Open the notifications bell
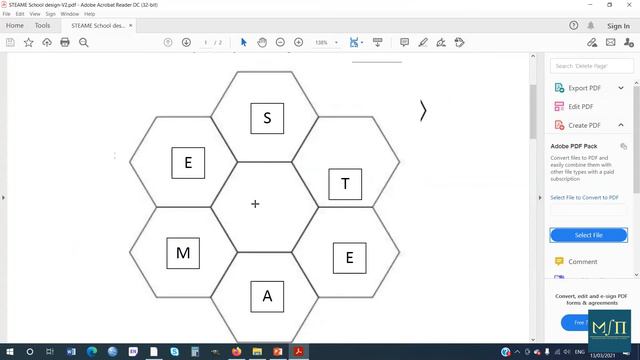 pos(591,25)
